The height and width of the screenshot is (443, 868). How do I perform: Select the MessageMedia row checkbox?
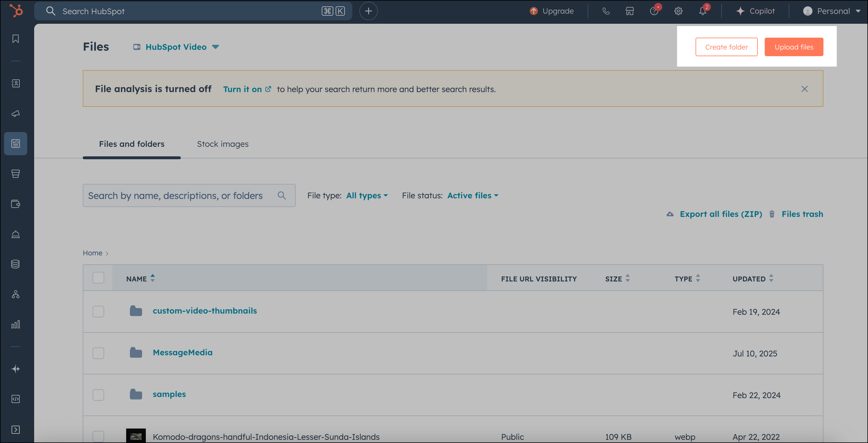[98, 353]
